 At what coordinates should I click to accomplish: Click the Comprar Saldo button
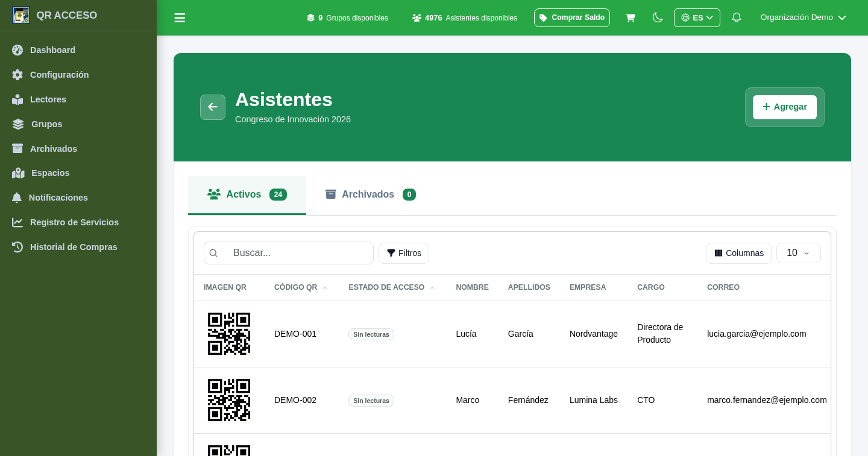[x=572, y=17]
